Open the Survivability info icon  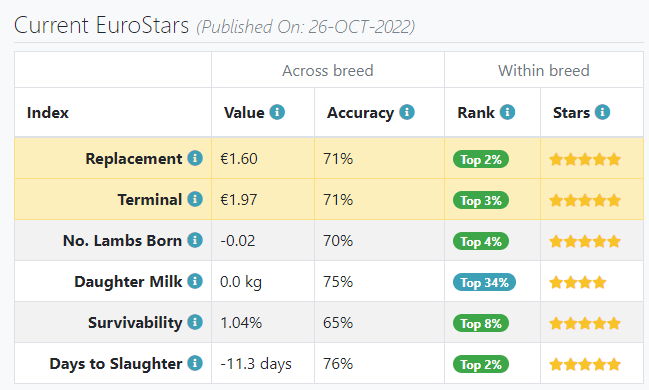click(195, 322)
